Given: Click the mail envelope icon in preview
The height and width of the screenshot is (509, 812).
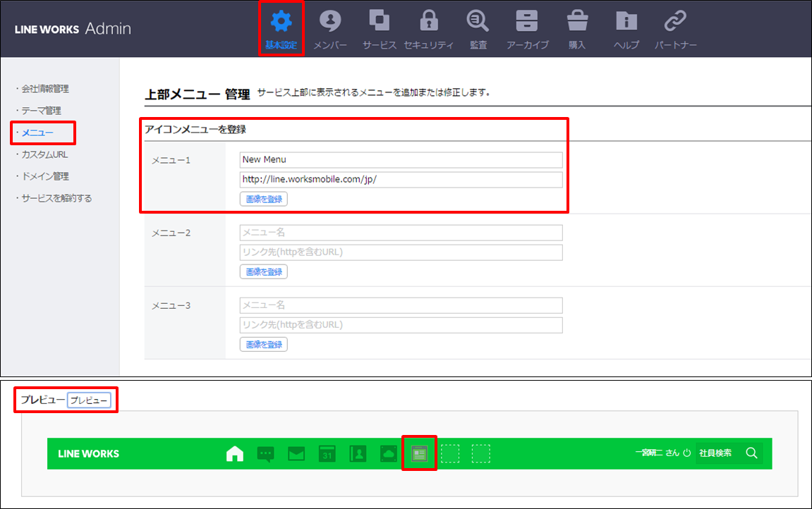Looking at the screenshot, I should 296,454.
